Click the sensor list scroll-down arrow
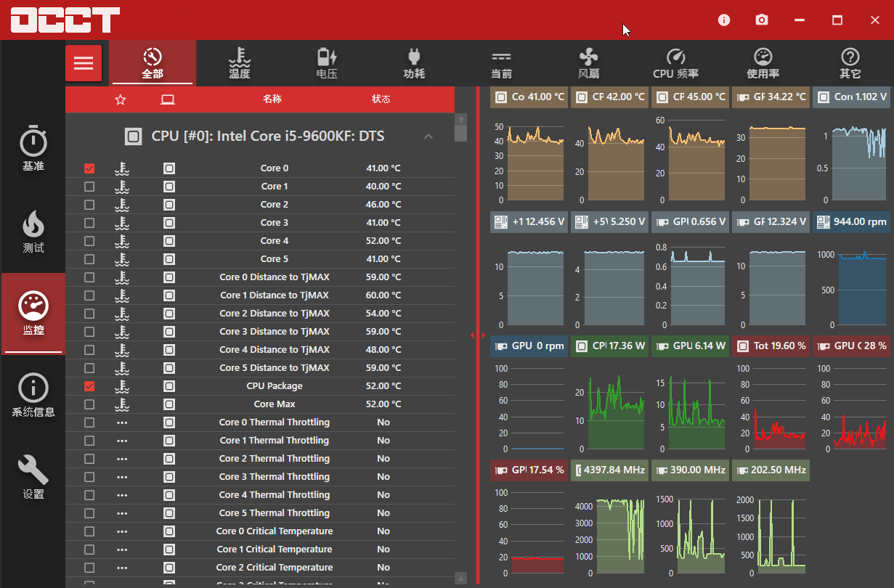894x588 pixels. tap(460, 579)
